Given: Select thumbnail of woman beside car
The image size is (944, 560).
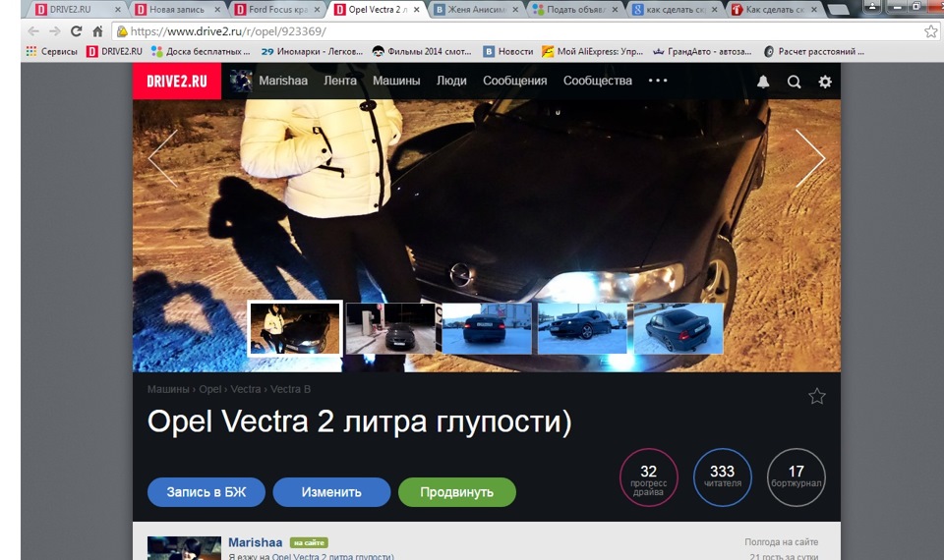Looking at the screenshot, I should (295, 328).
